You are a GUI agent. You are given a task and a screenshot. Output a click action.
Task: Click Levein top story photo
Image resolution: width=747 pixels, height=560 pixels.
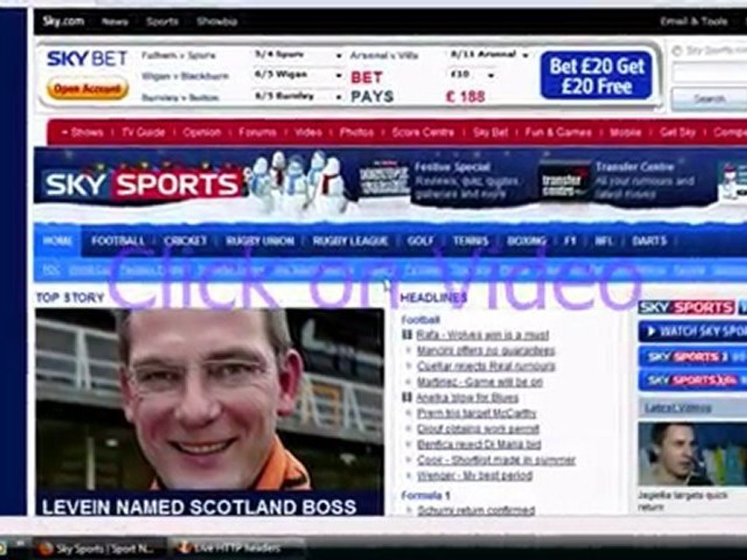click(210, 399)
